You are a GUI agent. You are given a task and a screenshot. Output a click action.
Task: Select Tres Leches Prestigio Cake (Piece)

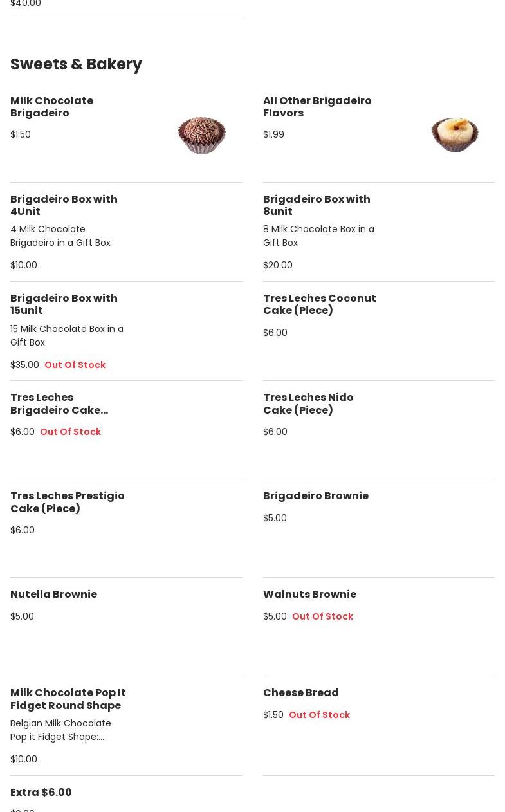pos(67,502)
